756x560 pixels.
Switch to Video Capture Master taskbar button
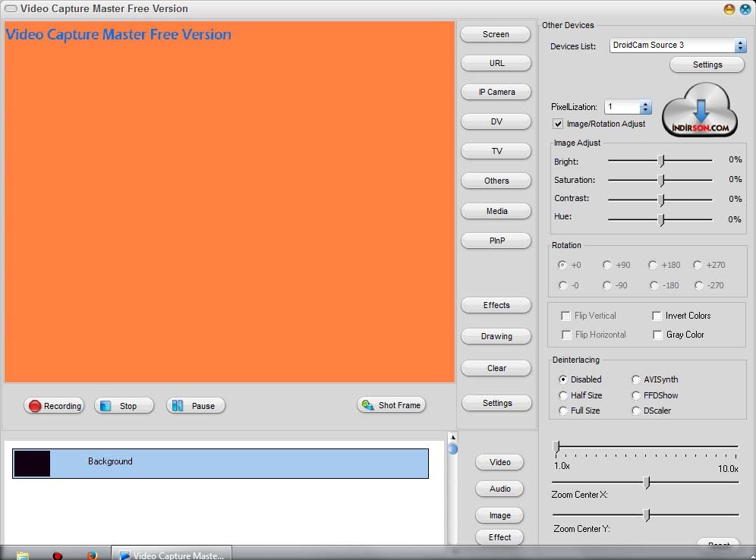(172, 555)
